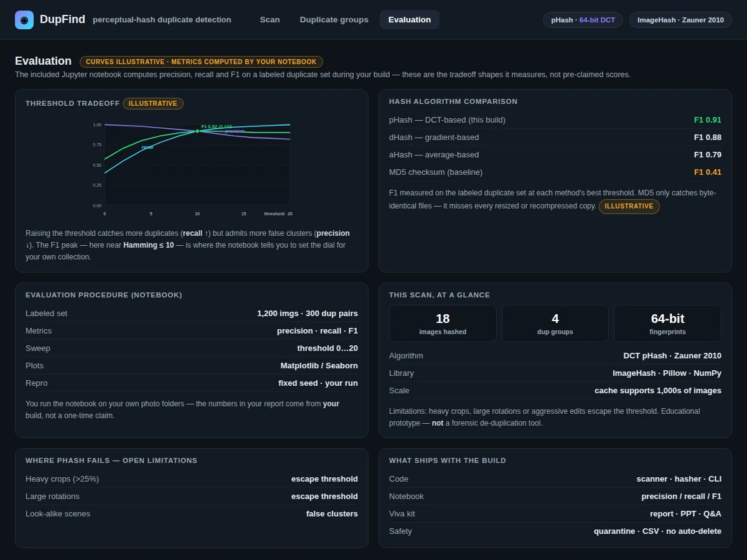Select the Evaluation tab

pos(410,20)
